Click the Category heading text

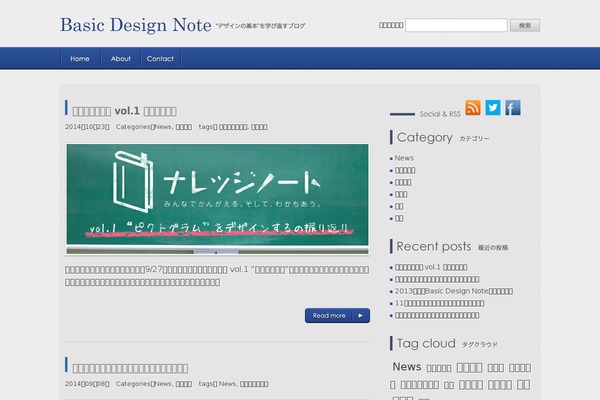[x=425, y=137]
